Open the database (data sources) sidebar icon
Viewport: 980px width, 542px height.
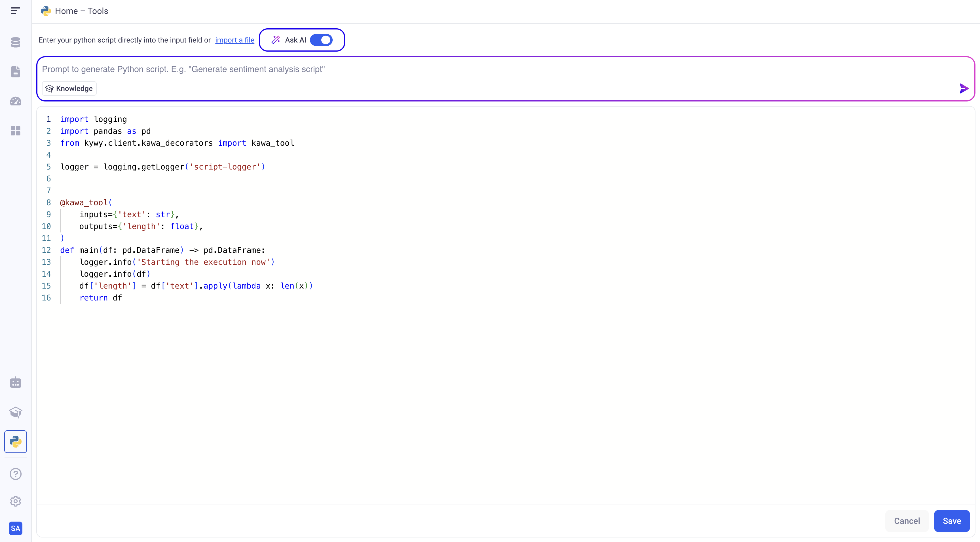pyautogui.click(x=16, y=42)
